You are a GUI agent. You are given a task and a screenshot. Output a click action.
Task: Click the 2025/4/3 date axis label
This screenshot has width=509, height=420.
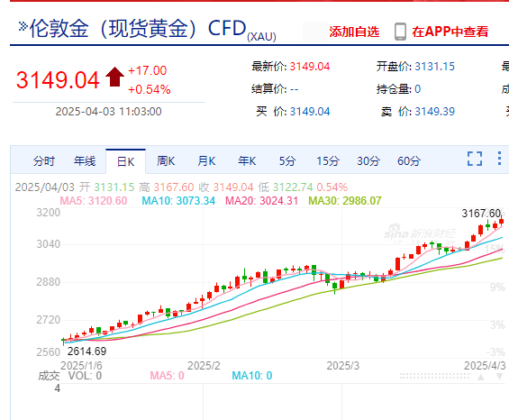[x=485, y=366]
